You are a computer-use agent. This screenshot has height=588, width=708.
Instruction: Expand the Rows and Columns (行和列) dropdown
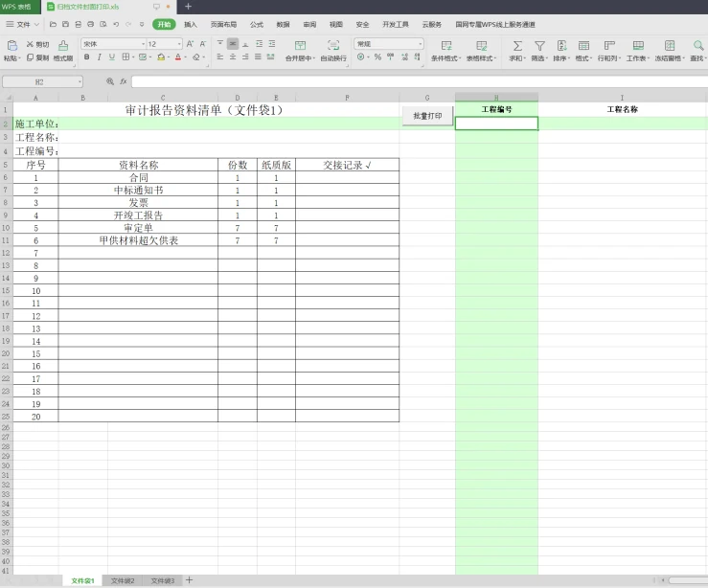coord(620,58)
